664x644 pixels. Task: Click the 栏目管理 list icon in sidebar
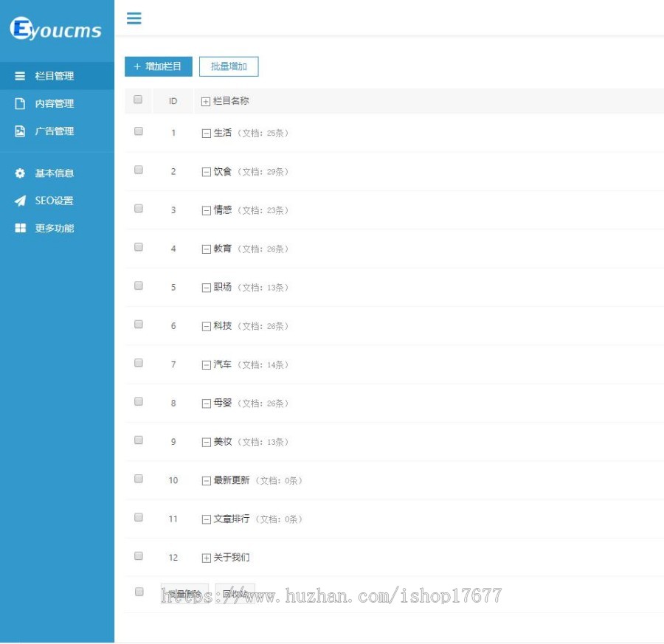coord(20,76)
